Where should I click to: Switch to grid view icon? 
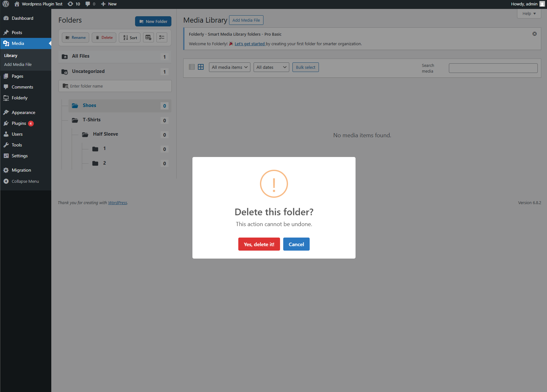point(201,67)
